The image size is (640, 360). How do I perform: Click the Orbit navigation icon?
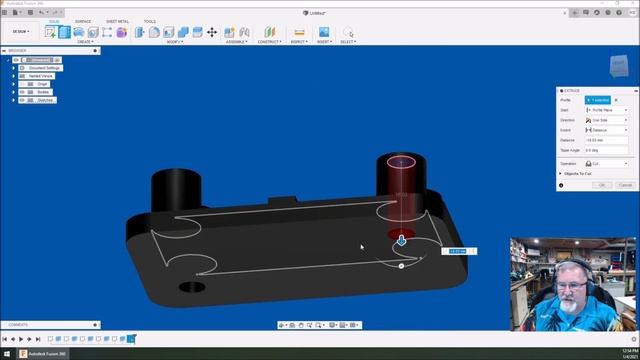pyautogui.click(x=282, y=325)
